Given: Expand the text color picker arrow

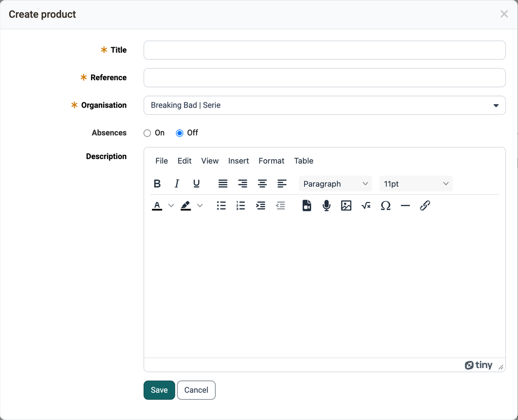Looking at the screenshot, I should (x=171, y=205).
